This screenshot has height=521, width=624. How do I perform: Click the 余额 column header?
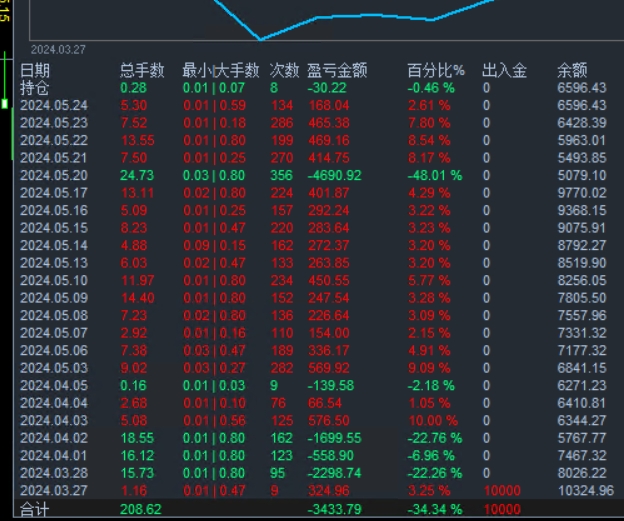572,70
